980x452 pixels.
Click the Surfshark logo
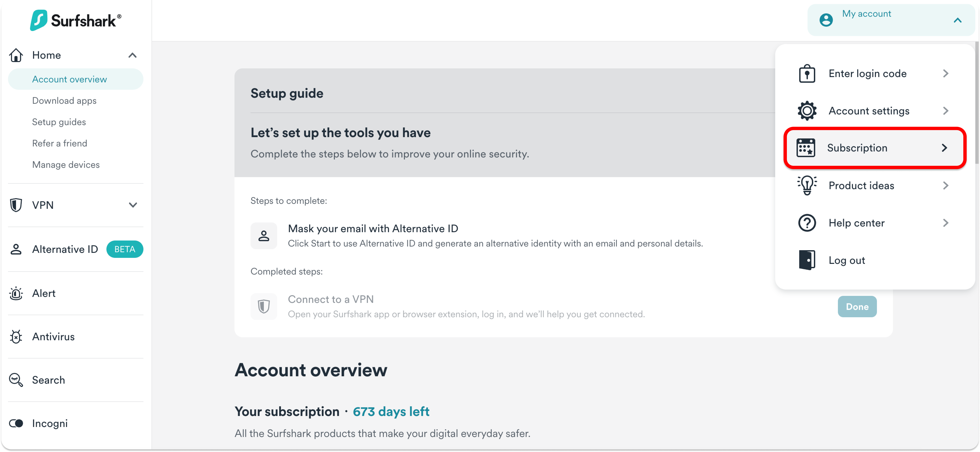(76, 21)
